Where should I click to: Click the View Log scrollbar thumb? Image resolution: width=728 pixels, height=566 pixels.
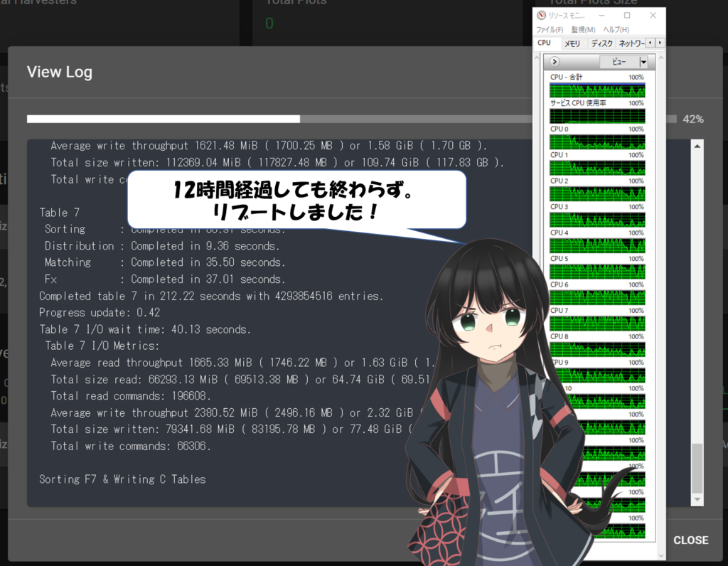point(697,468)
